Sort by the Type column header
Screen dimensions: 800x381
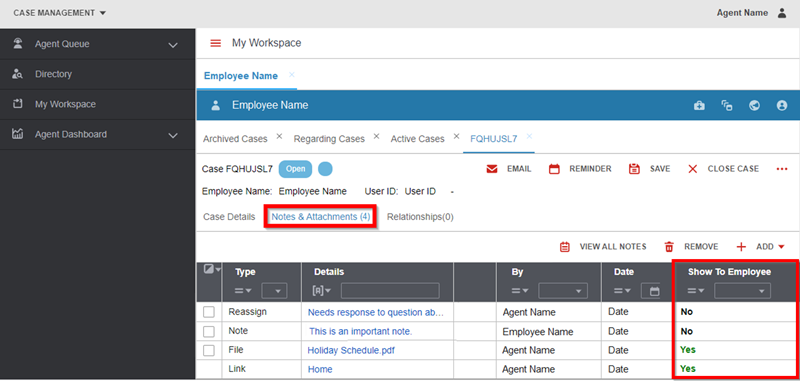(x=245, y=272)
